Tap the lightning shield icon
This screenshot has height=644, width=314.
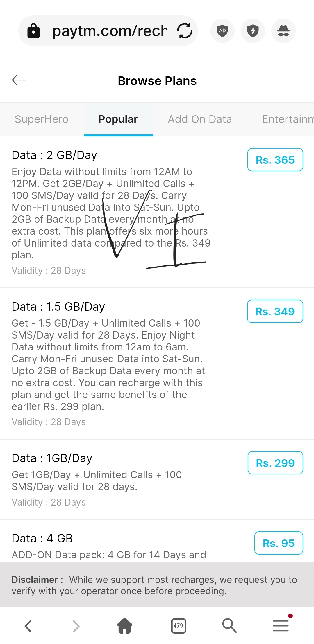pos(253,30)
